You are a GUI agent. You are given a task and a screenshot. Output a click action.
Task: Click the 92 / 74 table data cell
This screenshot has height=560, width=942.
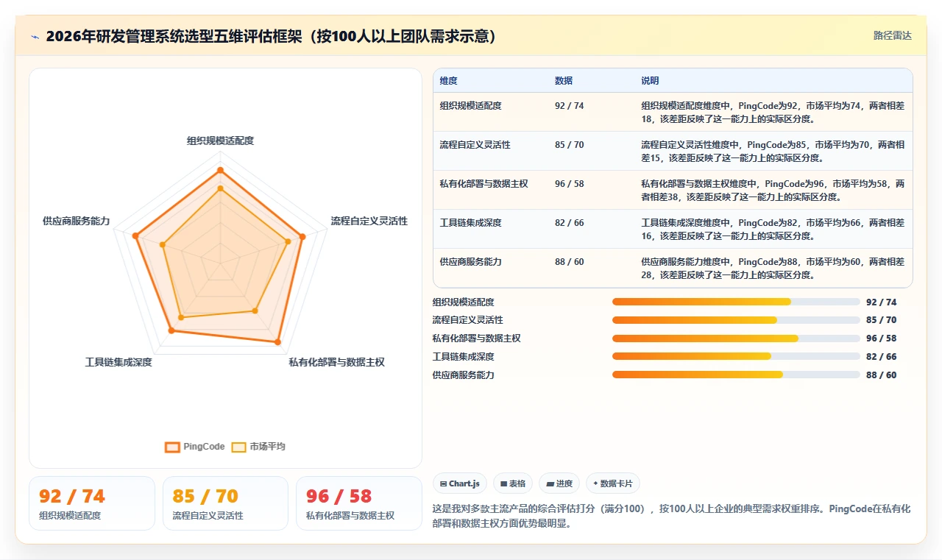[570, 106]
